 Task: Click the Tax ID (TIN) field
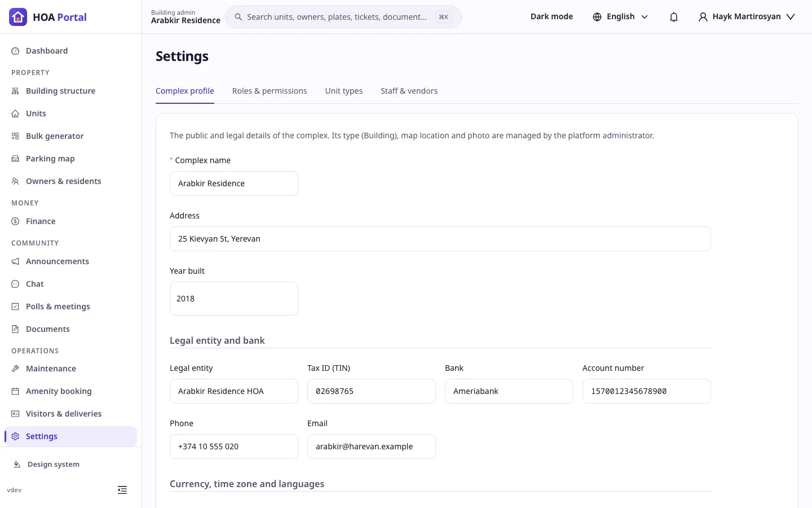(372, 391)
